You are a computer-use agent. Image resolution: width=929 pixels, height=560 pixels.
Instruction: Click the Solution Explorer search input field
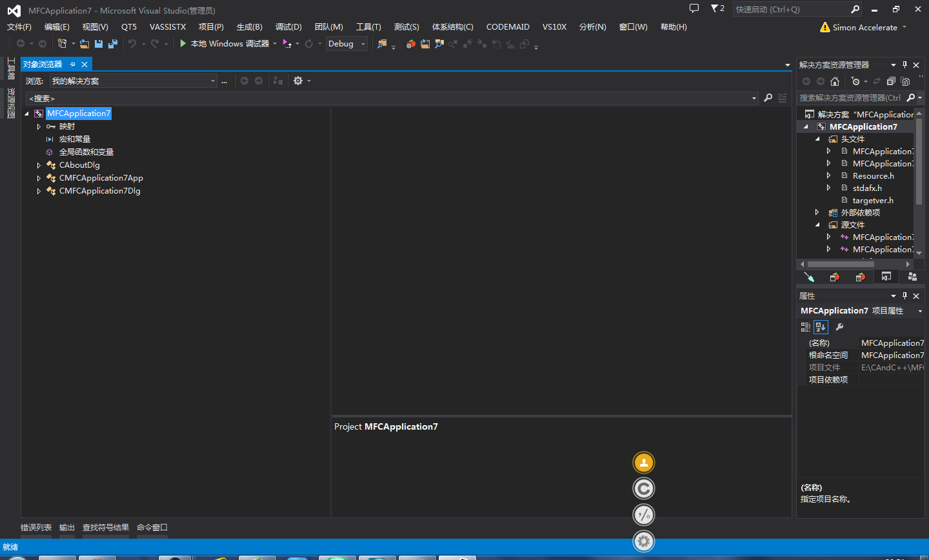pos(850,98)
